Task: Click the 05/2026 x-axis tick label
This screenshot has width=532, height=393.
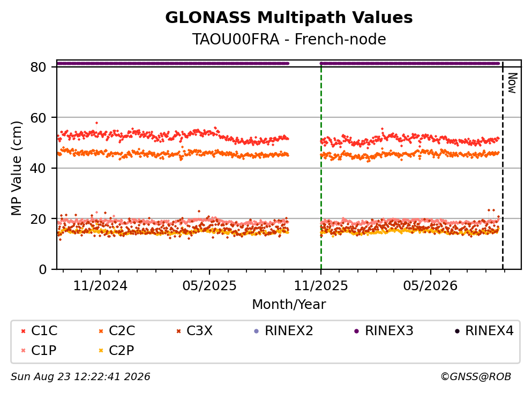Action: pos(430,286)
